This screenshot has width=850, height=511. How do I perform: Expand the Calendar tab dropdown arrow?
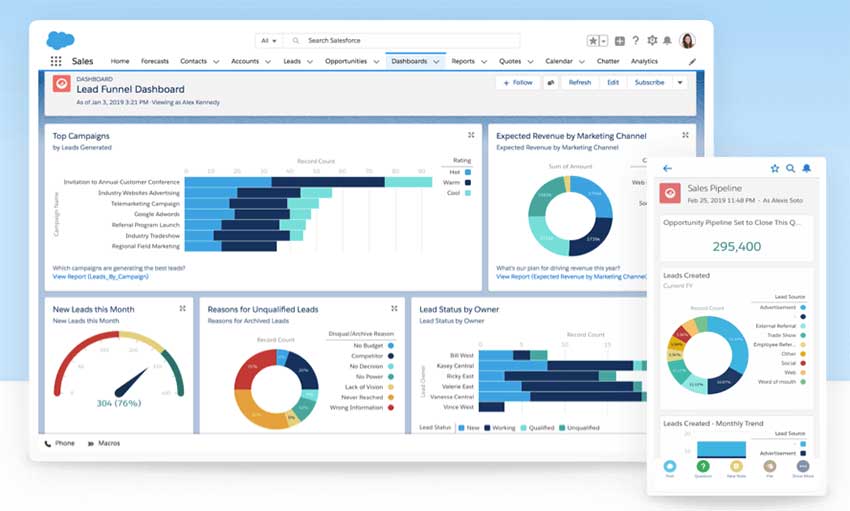tap(582, 62)
